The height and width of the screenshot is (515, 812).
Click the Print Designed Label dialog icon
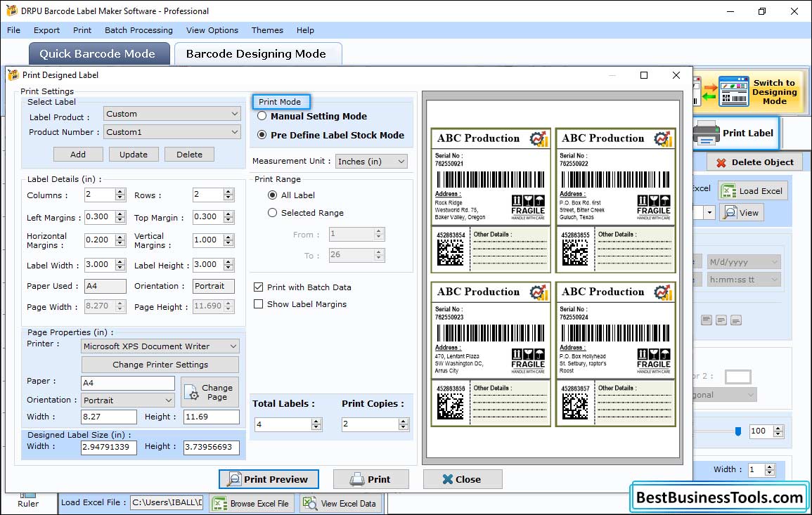point(13,75)
